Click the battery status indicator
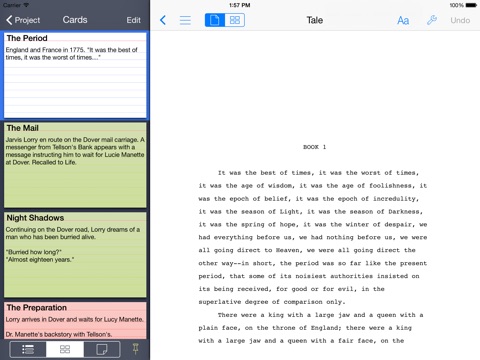 pyautogui.click(x=471, y=5)
